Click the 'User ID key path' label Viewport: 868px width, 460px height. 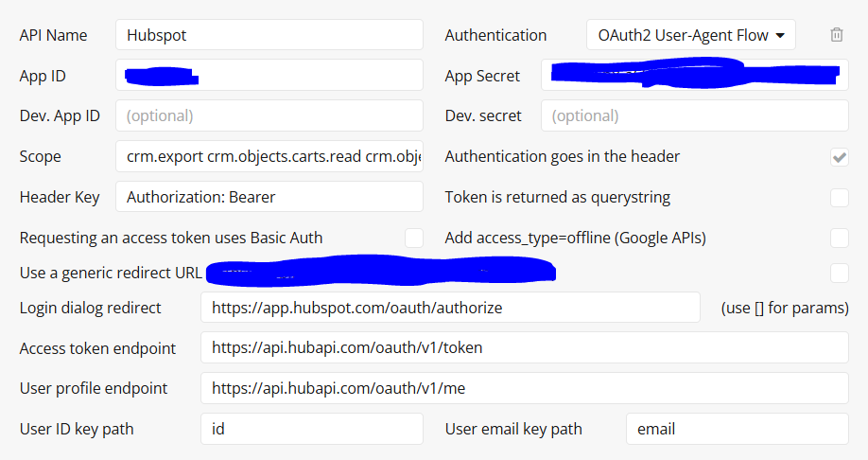[x=77, y=429]
